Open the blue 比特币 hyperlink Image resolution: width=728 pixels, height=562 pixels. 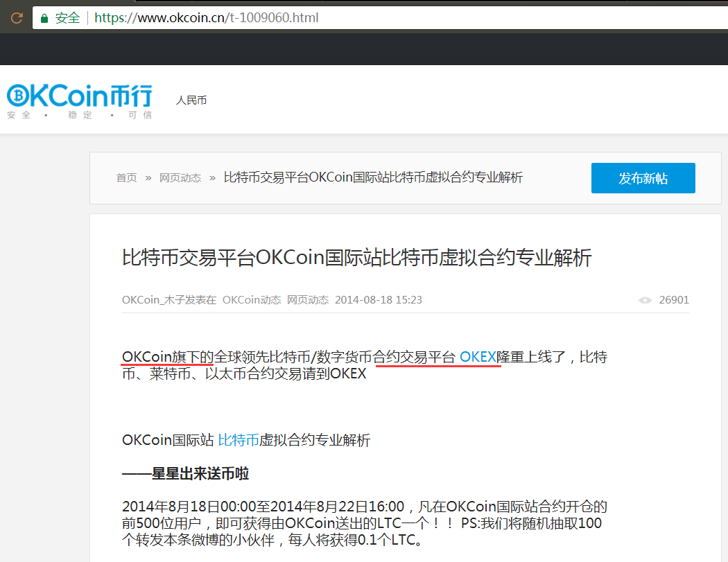(x=238, y=440)
